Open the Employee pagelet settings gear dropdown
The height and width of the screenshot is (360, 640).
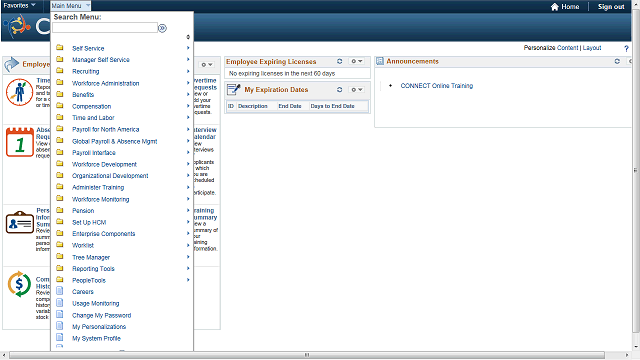click(x=207, y=64)
